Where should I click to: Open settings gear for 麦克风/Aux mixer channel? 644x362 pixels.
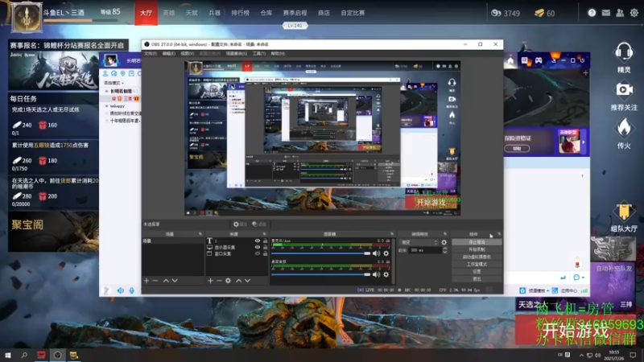(386, 253)
